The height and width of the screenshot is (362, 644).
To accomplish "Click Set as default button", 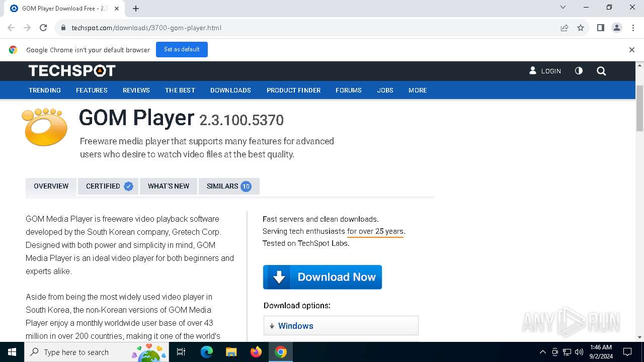I will 182,49.
